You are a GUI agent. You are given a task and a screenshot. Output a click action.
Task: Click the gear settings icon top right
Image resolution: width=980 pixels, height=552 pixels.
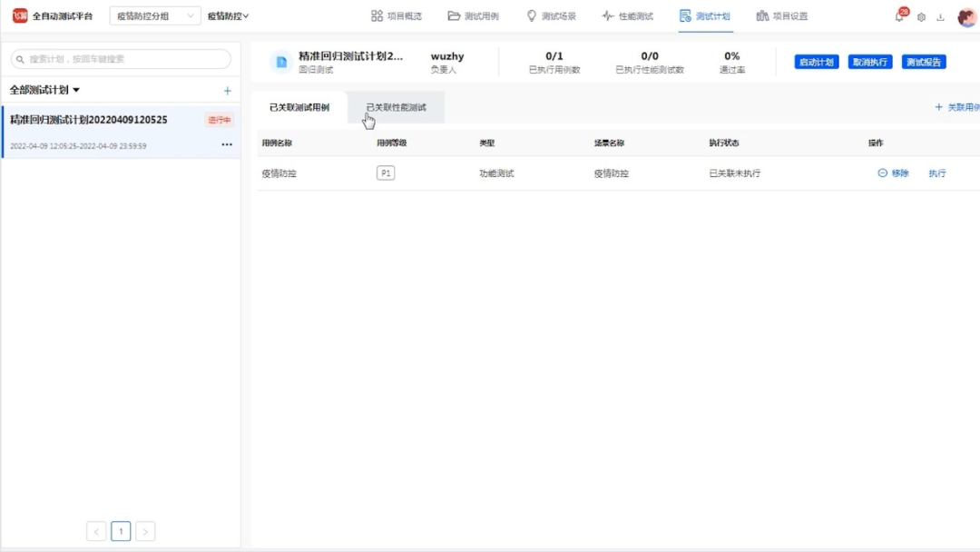point(920,15)
